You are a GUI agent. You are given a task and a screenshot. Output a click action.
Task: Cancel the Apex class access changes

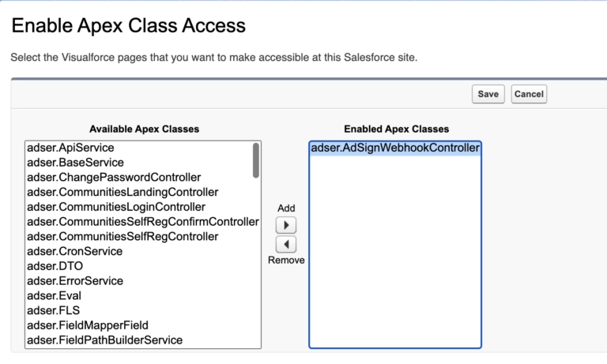pos(529,94)
